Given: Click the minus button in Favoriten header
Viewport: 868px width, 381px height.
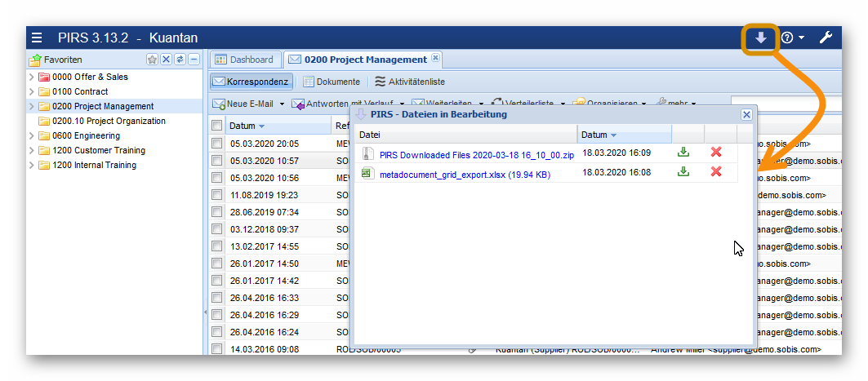Looking at the screenshot, I should pyautogui.click(x=194, y=60).
